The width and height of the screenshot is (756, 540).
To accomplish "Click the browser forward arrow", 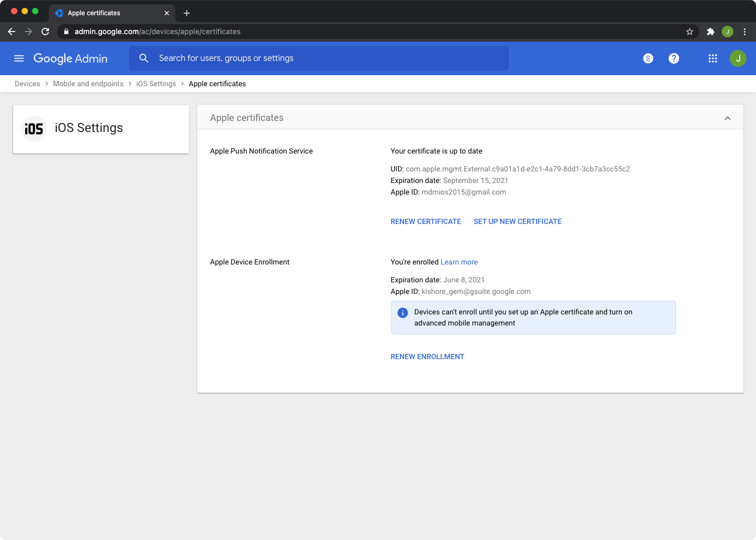I will [28, 32].
